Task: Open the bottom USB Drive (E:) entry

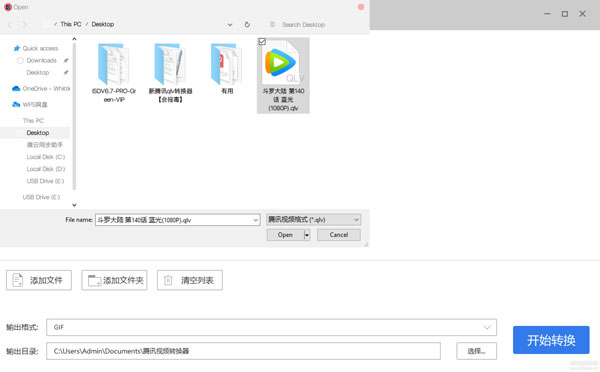Action: click(41, 197)
